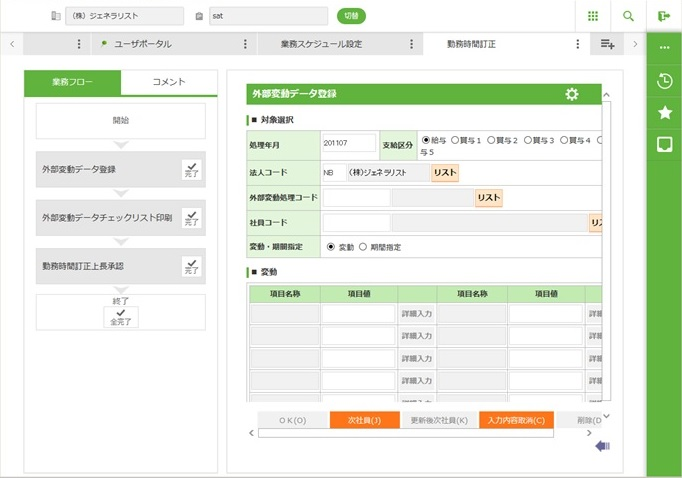Click the 処理年月 input field
The width and height of the screenshot is (682, 478).
click(x=348, y=144)
